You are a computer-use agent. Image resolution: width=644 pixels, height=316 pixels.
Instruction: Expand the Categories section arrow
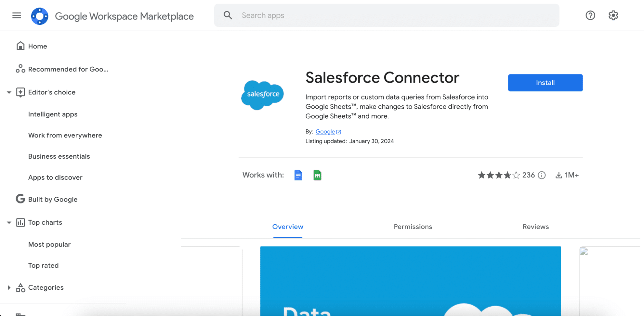9,287
